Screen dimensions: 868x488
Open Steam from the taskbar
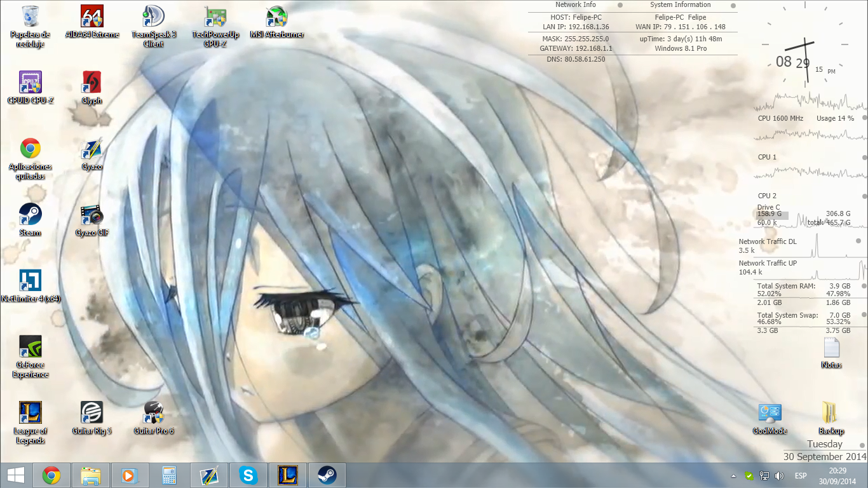pos(327,475)
